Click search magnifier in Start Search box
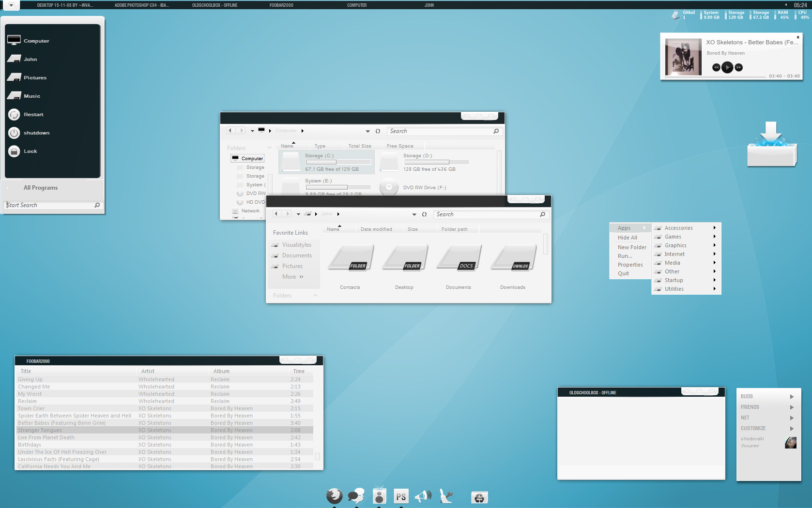812x508 pixels. (97, 205)
